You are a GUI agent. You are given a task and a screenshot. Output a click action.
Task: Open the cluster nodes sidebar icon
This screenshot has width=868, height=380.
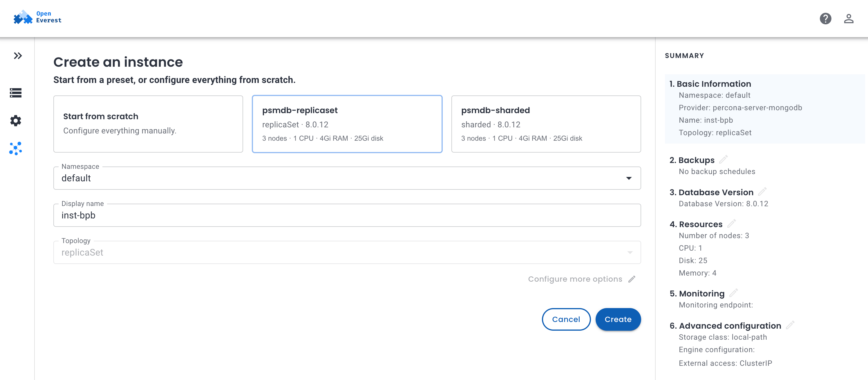tap(15, 149)
